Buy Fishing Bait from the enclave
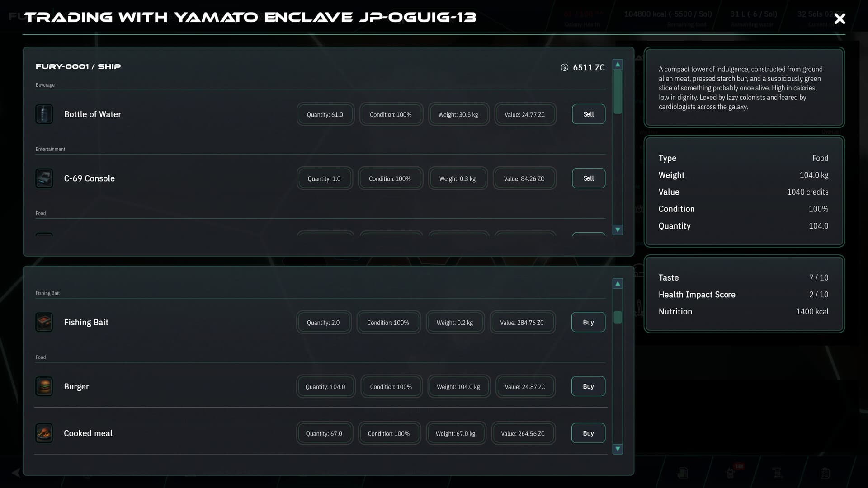 588,322
